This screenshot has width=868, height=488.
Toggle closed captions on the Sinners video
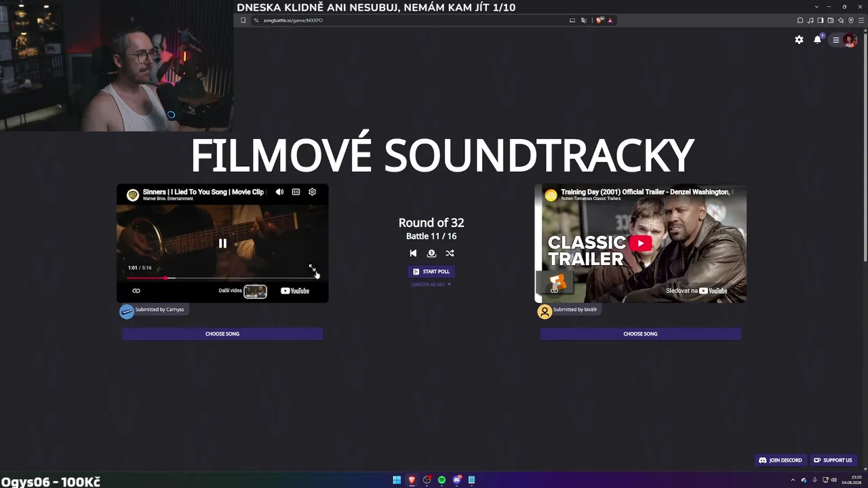296,192
